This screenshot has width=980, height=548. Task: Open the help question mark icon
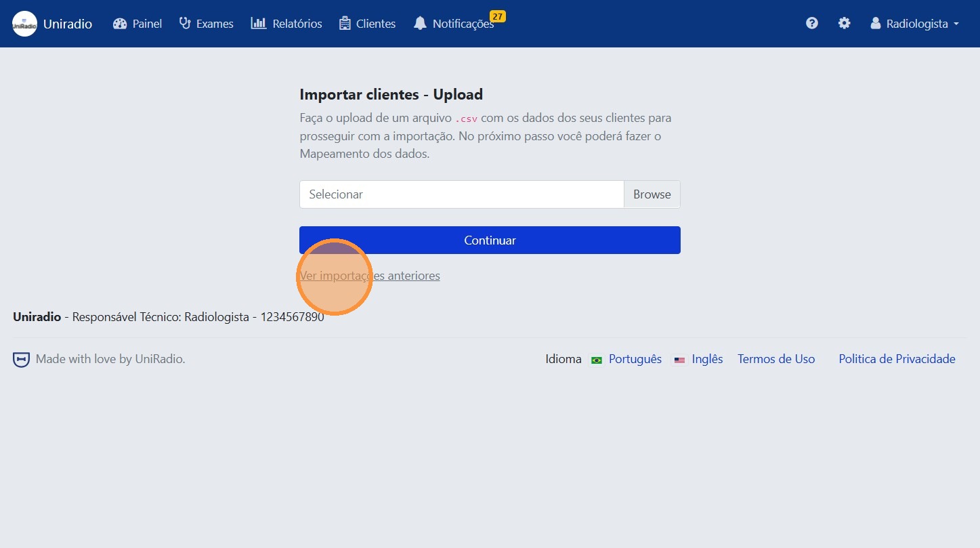[811, 23]
